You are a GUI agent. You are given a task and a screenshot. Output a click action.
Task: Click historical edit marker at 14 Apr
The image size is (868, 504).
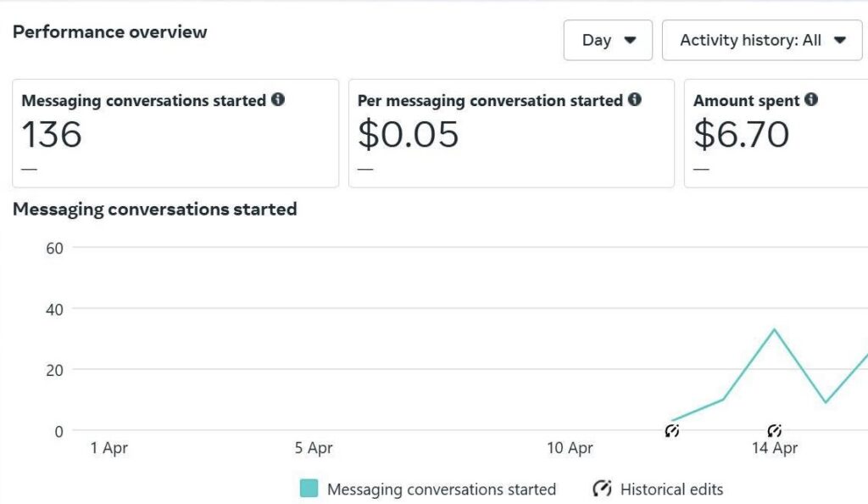[775, 430]
